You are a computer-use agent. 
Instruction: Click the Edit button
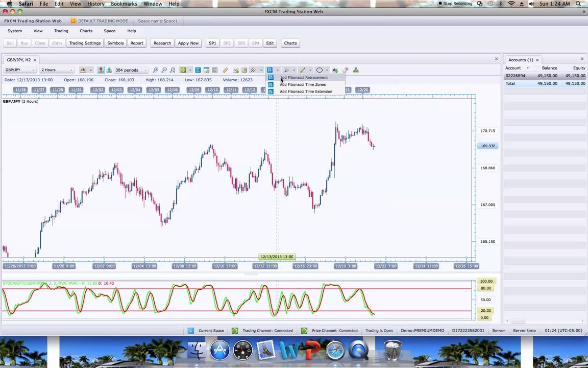click(x=270, y=43)
